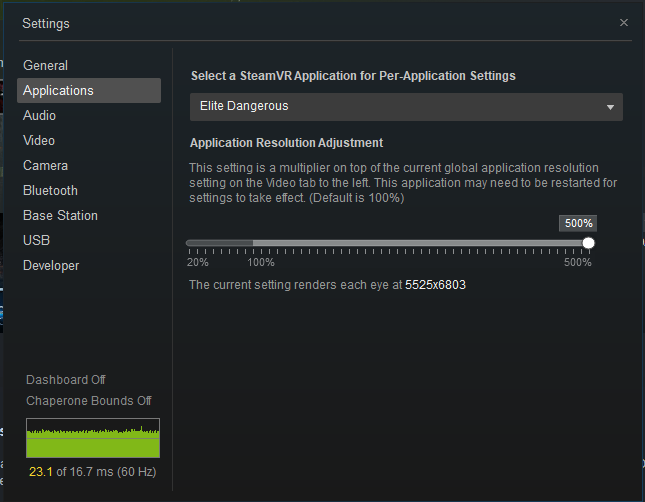
Task: Click the resolution slider track near 100%
Action: click(253, 243)
